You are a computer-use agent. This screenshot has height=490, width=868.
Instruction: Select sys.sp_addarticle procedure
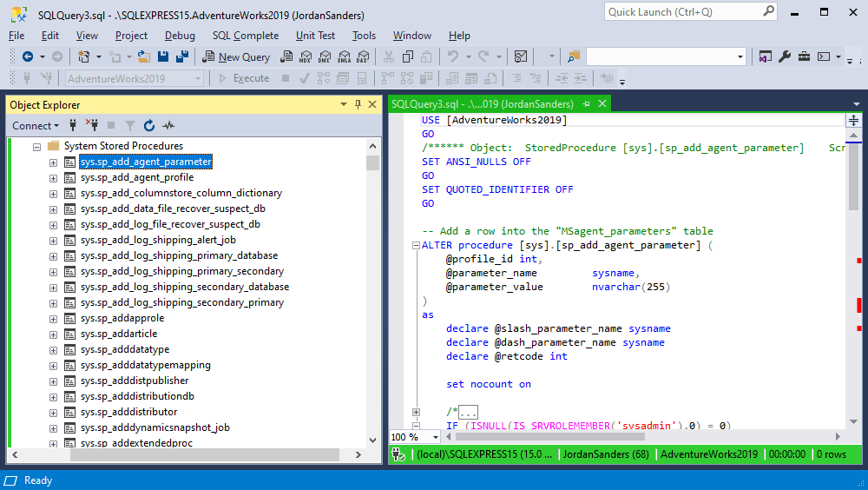tap(119, 334)
